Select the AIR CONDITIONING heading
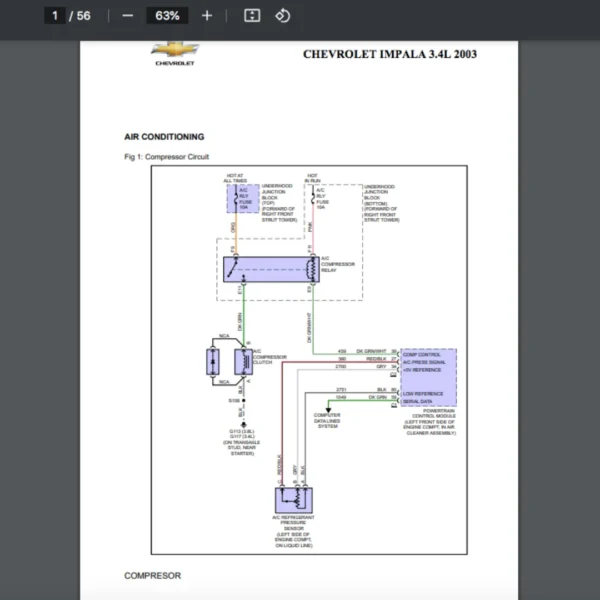This screenshot has height=600, width=600. (164, 137)
